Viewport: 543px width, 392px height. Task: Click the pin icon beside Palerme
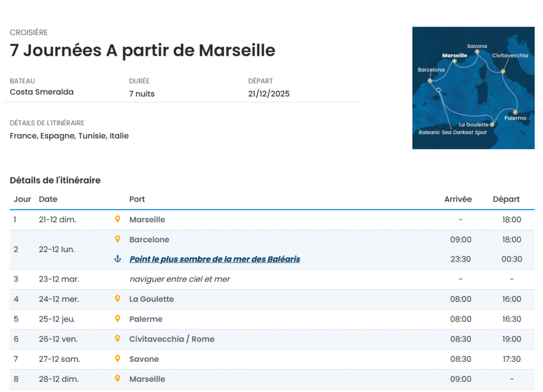(118, 319)
